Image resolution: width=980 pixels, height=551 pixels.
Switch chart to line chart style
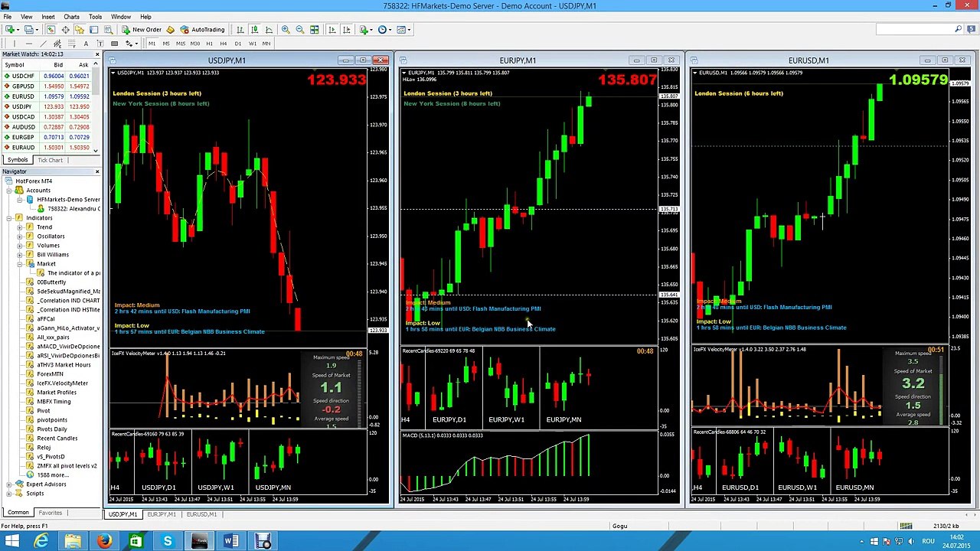pos(269,29)
